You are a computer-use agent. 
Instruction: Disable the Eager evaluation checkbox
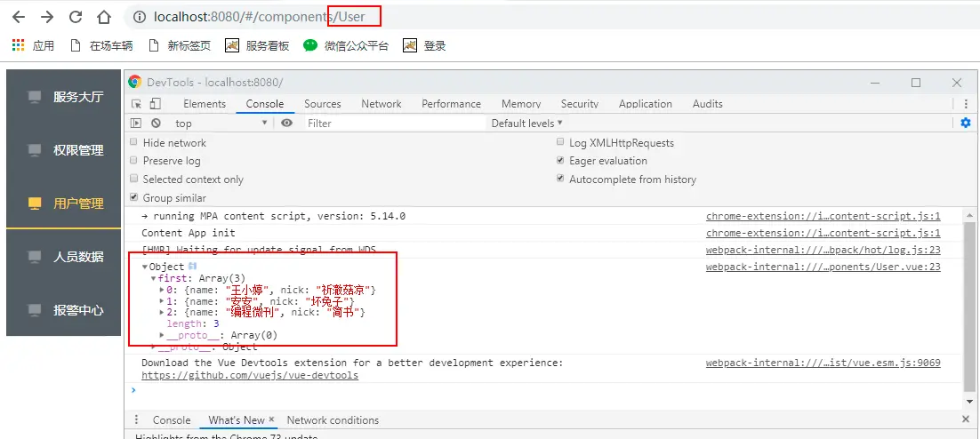coord(560,161)
